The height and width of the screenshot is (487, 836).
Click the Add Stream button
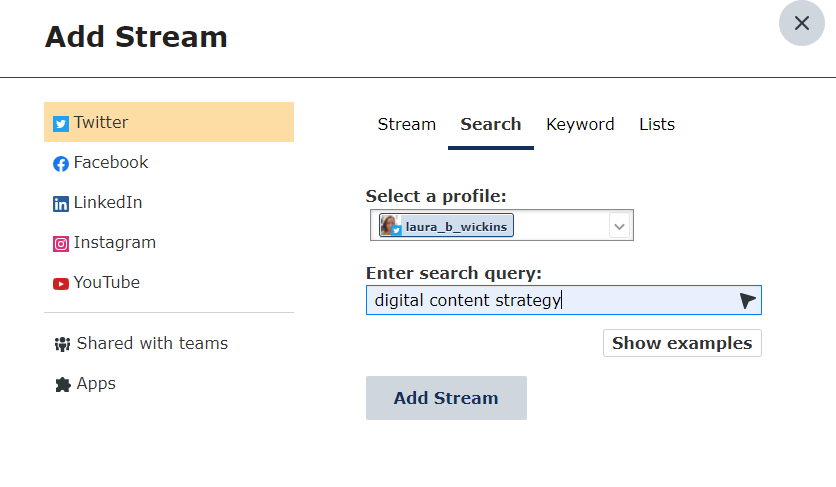point(446,398)
